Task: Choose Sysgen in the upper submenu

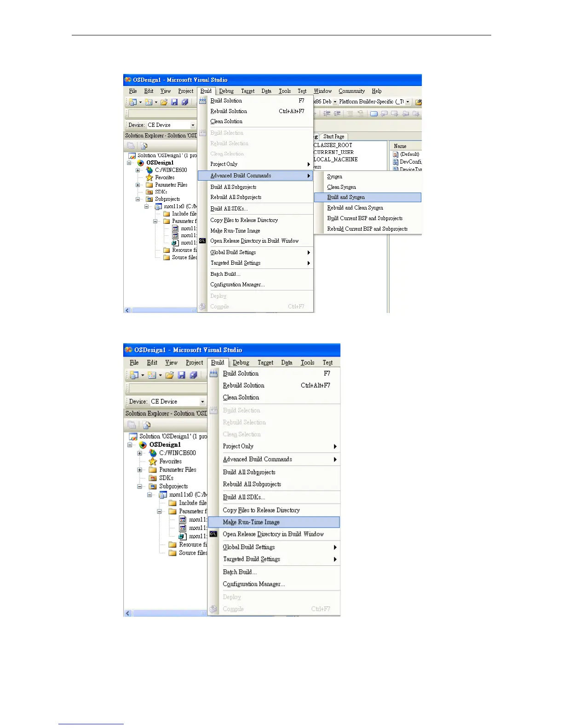Action: coord(334,176)
